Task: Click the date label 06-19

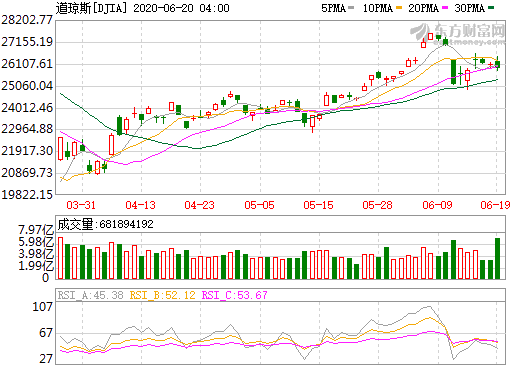Action: tap(495, 205)
